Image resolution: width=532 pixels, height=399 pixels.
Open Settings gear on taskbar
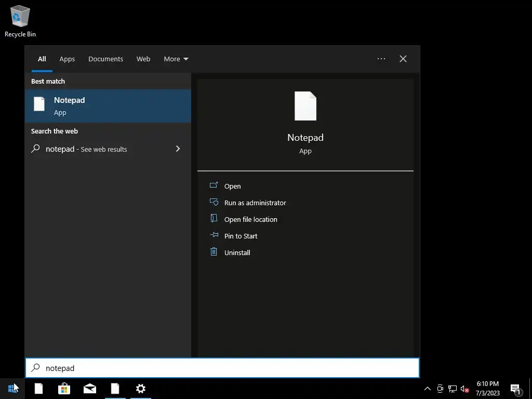[x=140, y=389]
